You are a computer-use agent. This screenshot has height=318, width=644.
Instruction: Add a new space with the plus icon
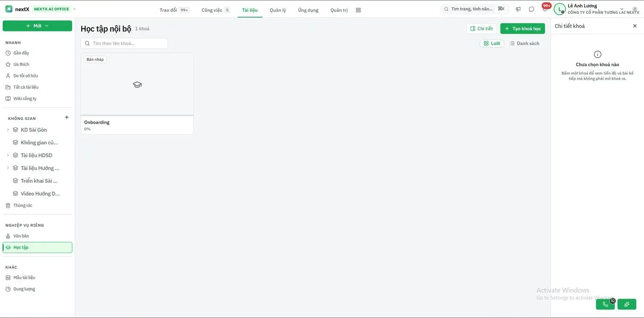67,117
